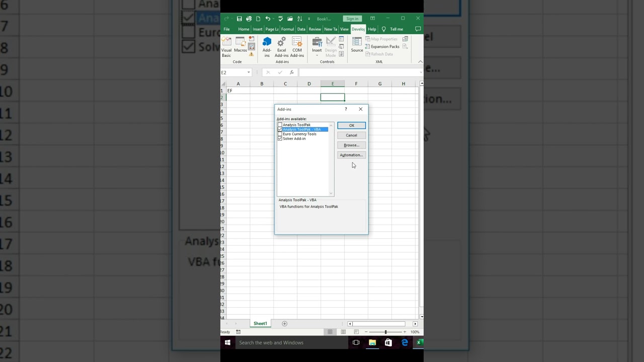Click the Design Mode ribbon icon
This screenshot has height=362, width=644.
tap(331, 47)
